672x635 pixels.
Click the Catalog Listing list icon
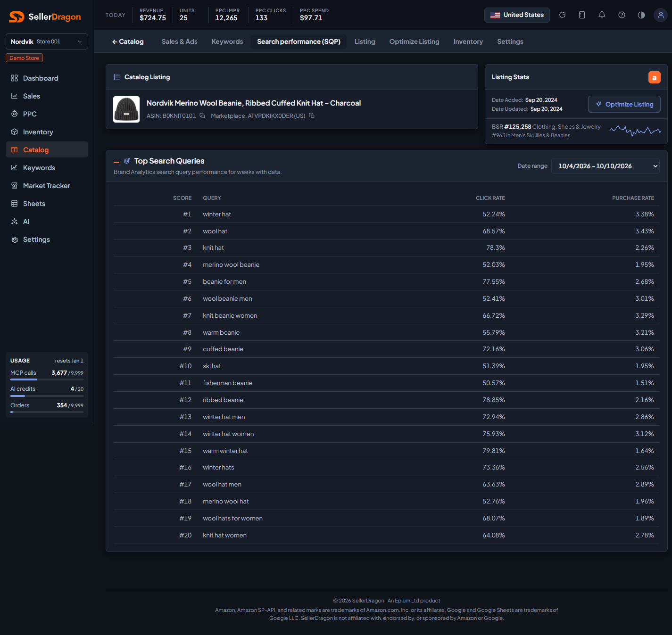tap(116, 77)
